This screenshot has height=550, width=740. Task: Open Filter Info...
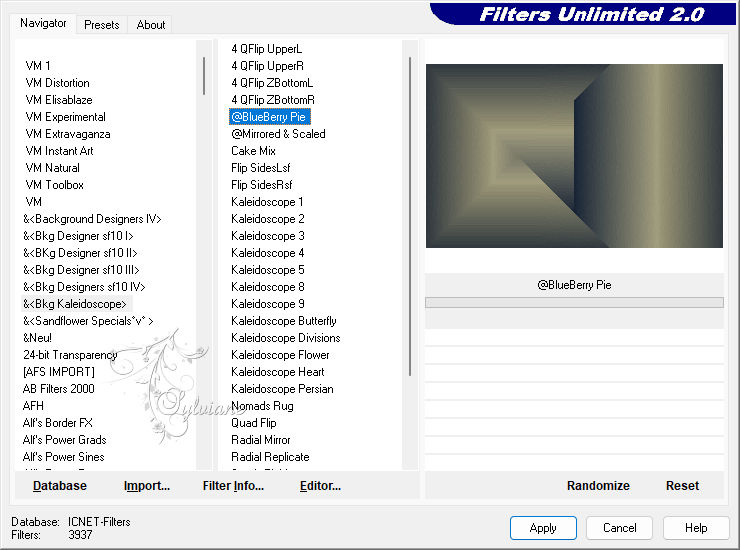click(x=233, y=485)
